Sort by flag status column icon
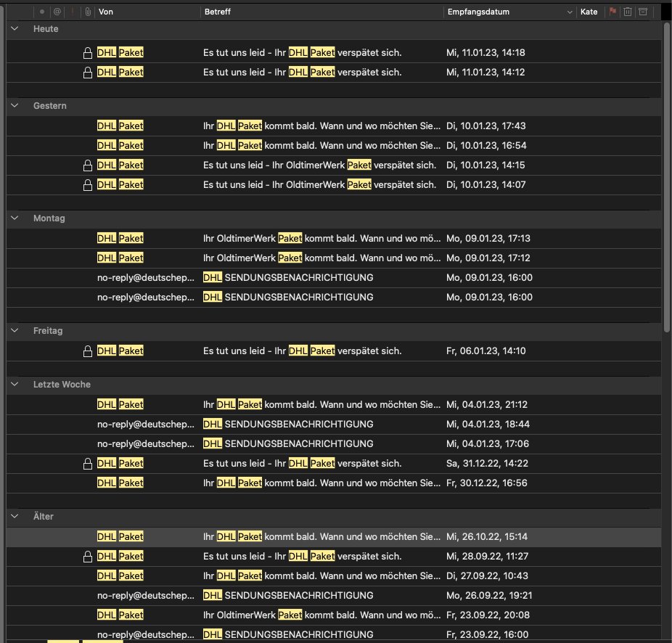Image resolution: width=672 pixels, height=643 pixels. (613, 12)
